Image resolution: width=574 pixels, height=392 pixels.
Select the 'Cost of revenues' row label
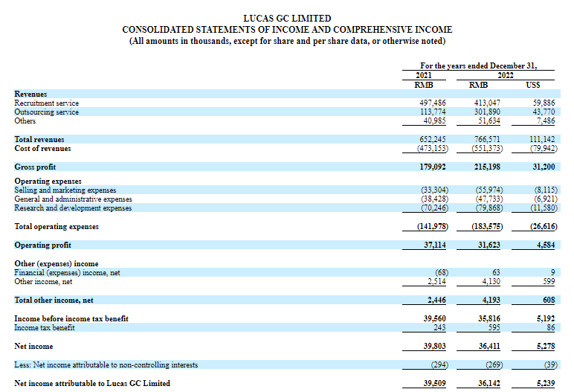tap(42, 148)
